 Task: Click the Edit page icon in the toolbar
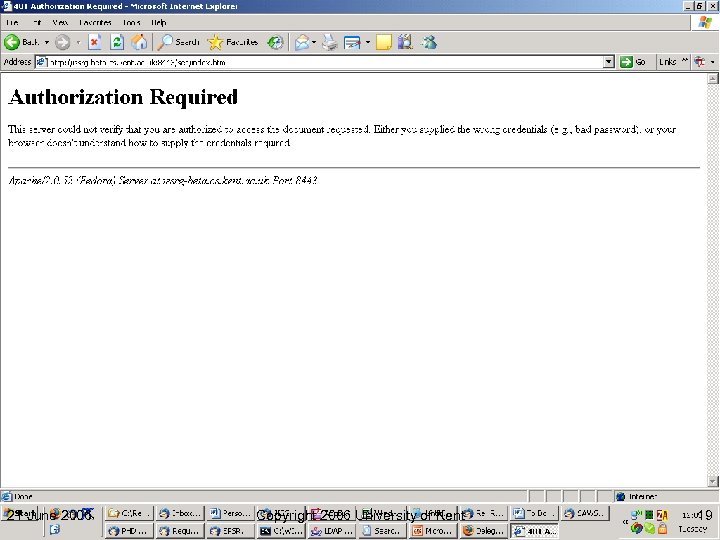pyautogui.click(x=352, y=42)
